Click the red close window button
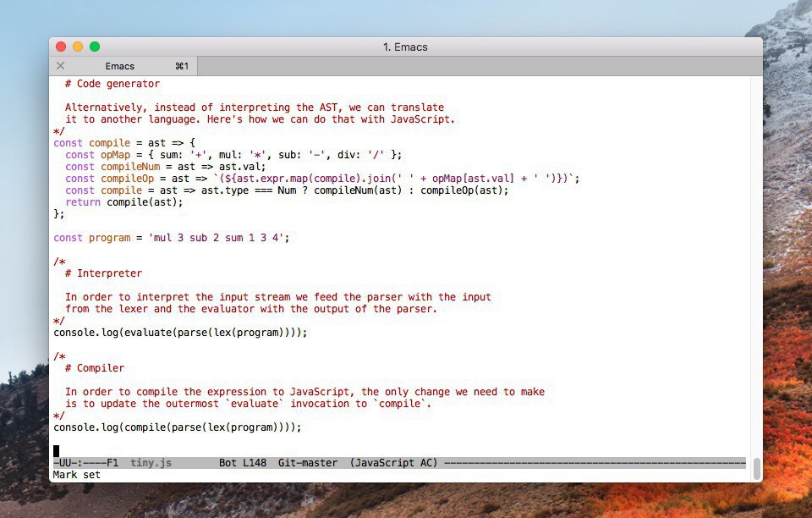The height and width of the screenshot is (518, 812). click(x=61, y=47)
